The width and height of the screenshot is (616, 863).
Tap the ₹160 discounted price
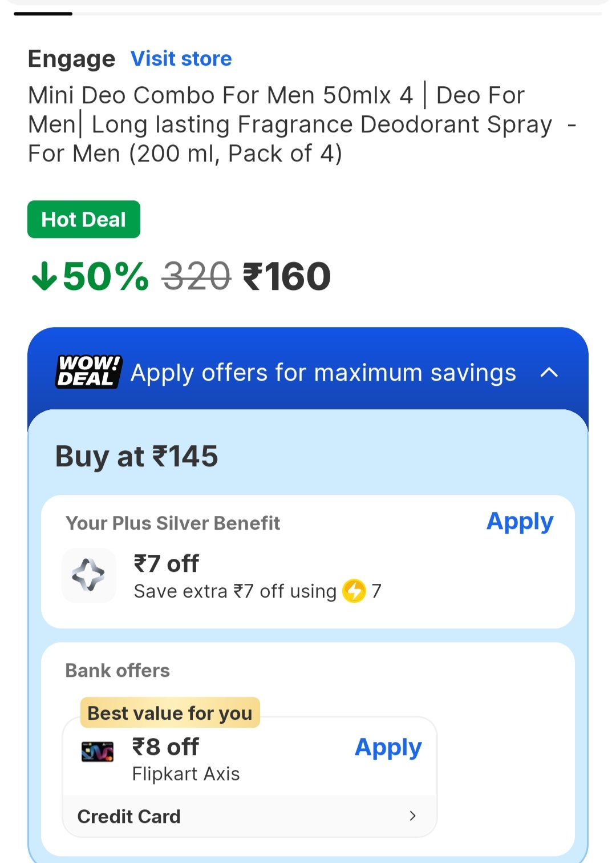(x=287, y=277)
